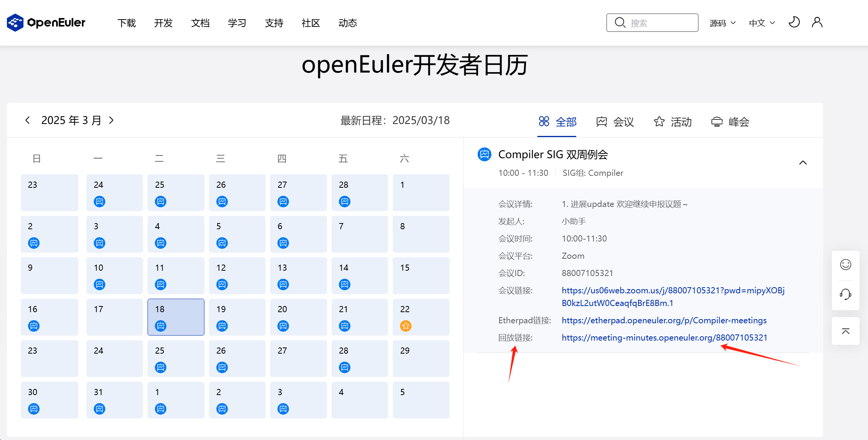Open the headset support icon
Viewport: 868px width, 440px height.
pyautogui.click(x=845, y=294)
